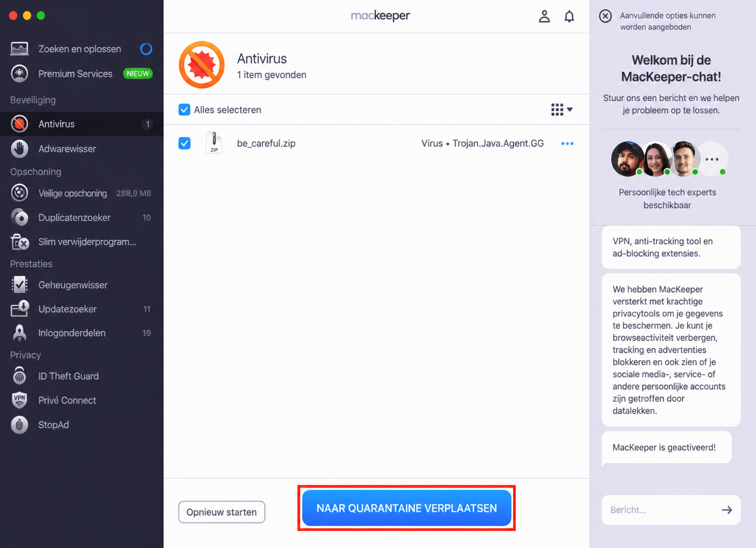Click the 1 item gevonden text
Screen dimensions: 756x548
[272, 75]
